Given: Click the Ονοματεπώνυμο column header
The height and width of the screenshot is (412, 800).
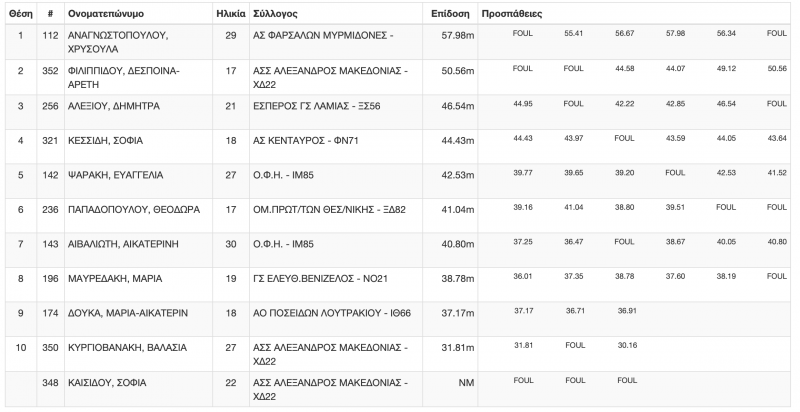Looking at the screenshot, I should 113,15.
